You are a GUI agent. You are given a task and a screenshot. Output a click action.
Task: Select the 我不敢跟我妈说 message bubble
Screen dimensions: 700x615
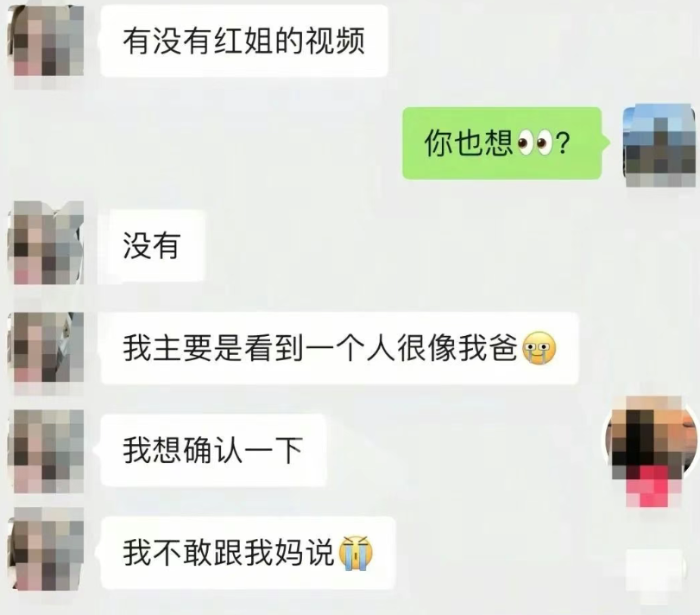point(249,553)
